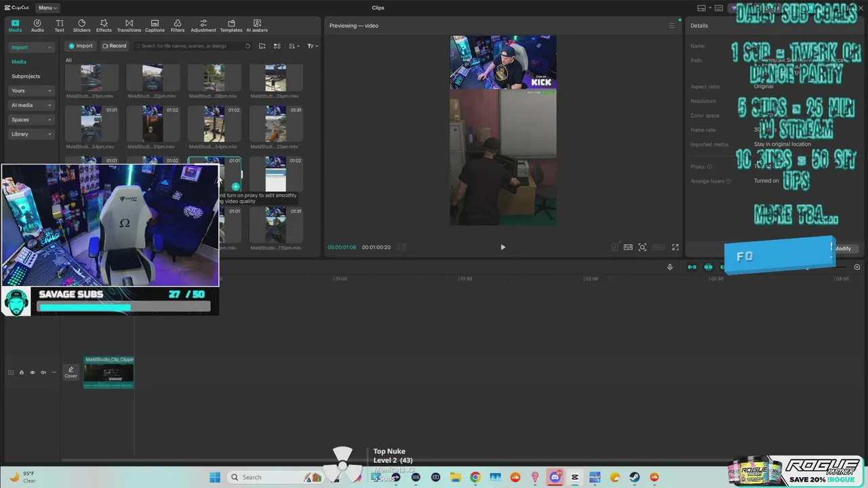Select the Media tab in the top toolbar
The width and height of the screenshot is (868, 488).
(15, 26)
